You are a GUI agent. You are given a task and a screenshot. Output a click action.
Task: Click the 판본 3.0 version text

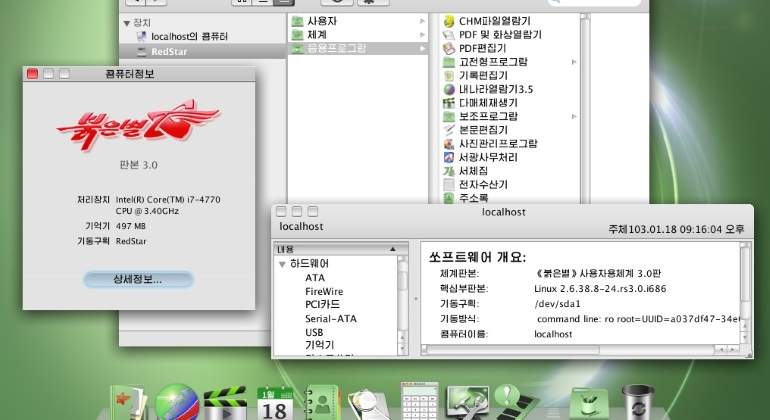click(138, 165)
